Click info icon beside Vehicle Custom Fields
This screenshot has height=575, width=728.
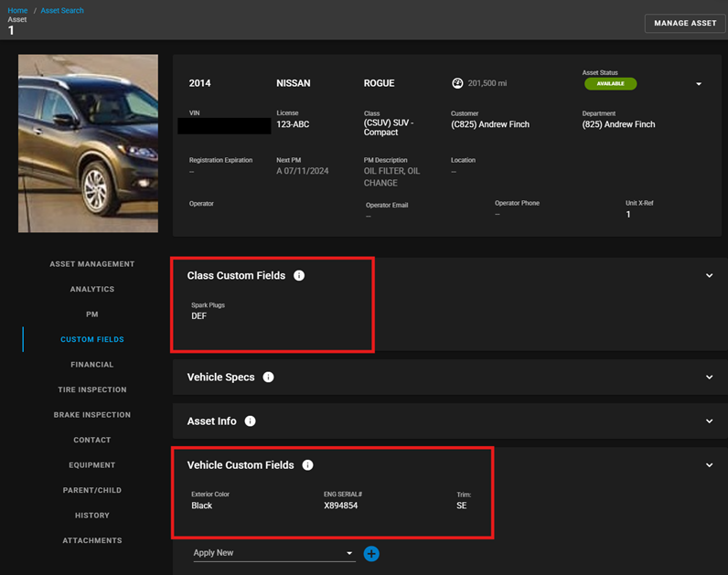click(x=307, y=465)
